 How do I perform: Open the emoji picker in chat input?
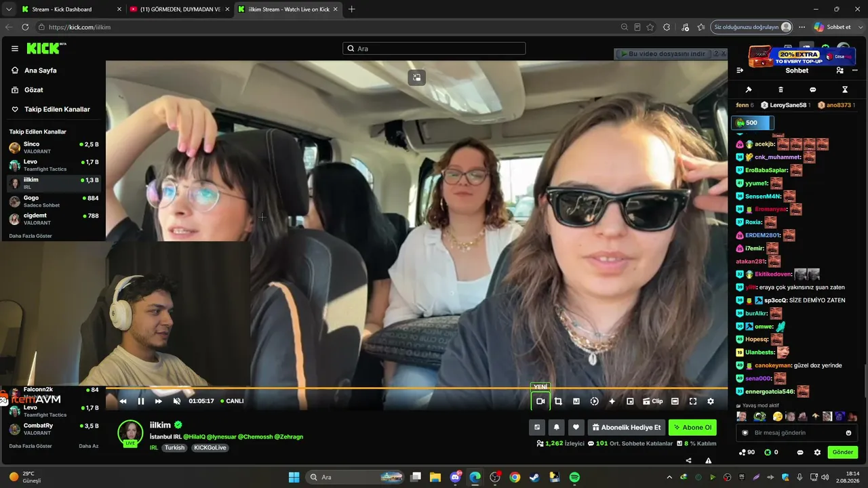(x=848, y=432)
